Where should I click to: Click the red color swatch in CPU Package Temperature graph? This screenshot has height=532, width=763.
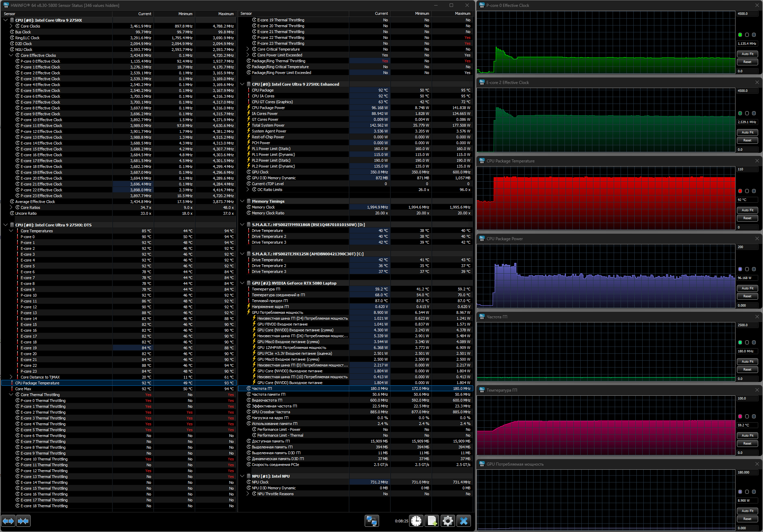click(x=740, y=191)
